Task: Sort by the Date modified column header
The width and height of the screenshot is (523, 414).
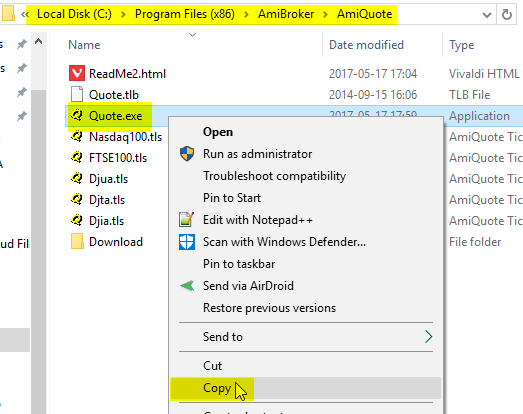Action: [x=366, y=45]
